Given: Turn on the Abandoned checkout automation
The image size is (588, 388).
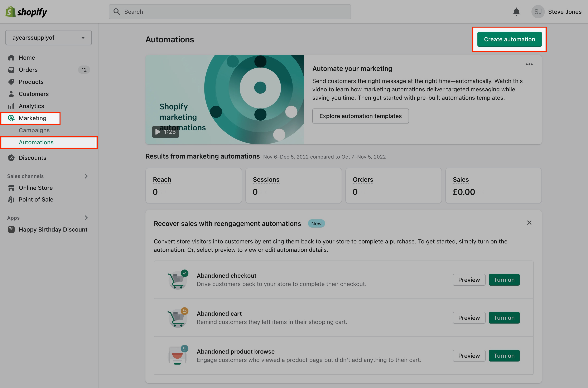Looking at the screenshot, I should (x=504, y=280).
